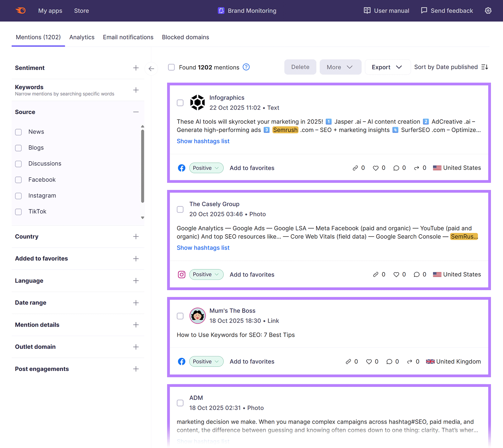The width and height of the screenshot is (503, 448).
Task: Change sentiment on Infographics via Positive dropdown
Action: pos(206,168)
